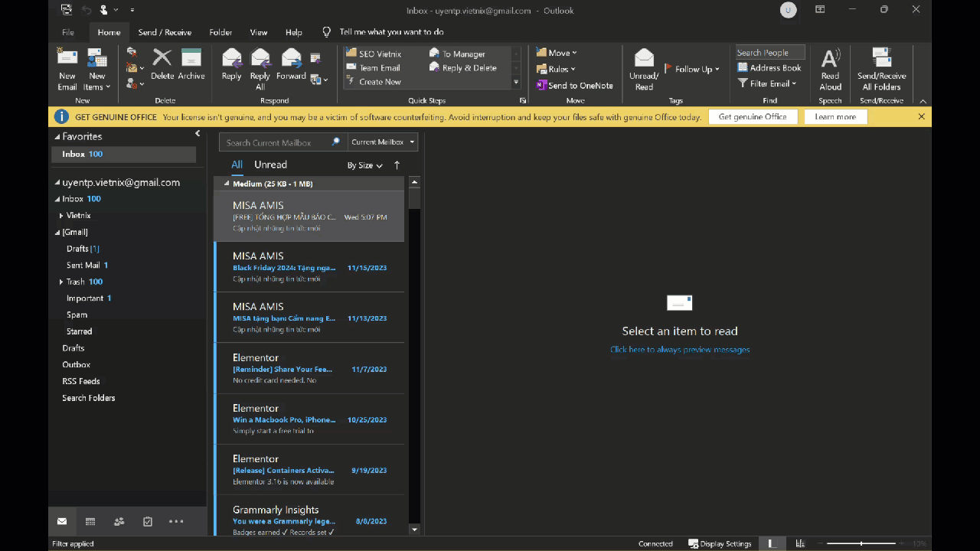
Task: Open the Elementor Reminder email
Action: pyautogui.click(x=309, y=368)
